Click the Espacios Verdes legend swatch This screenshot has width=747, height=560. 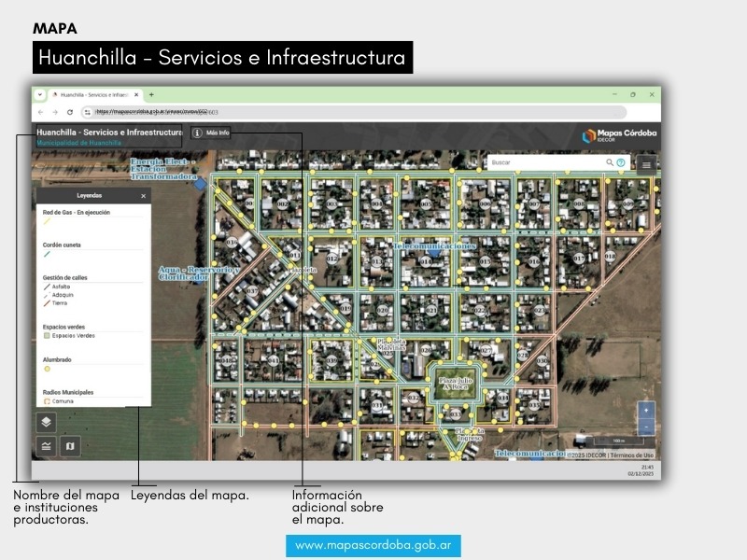click(x=47, y=335)
